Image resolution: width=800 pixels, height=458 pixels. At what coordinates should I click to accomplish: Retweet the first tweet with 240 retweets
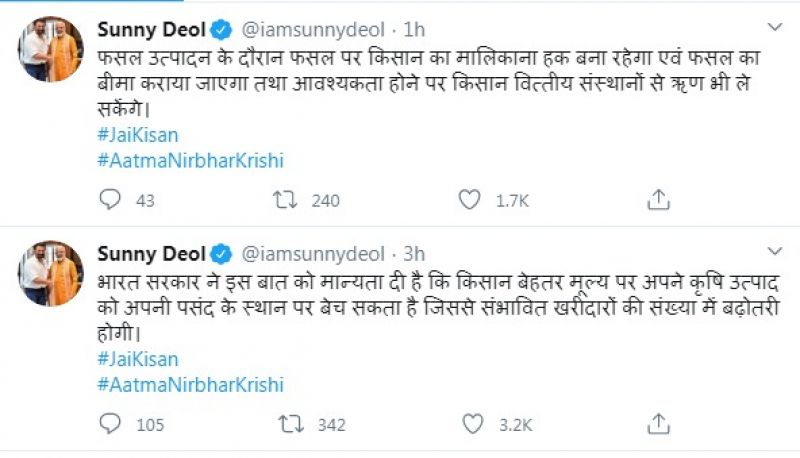285,200
